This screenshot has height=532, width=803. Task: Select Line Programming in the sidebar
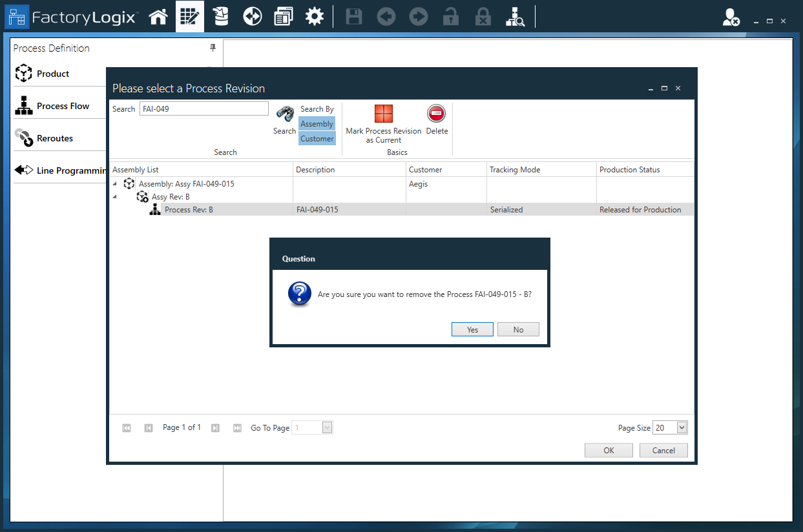coord(24,170)
